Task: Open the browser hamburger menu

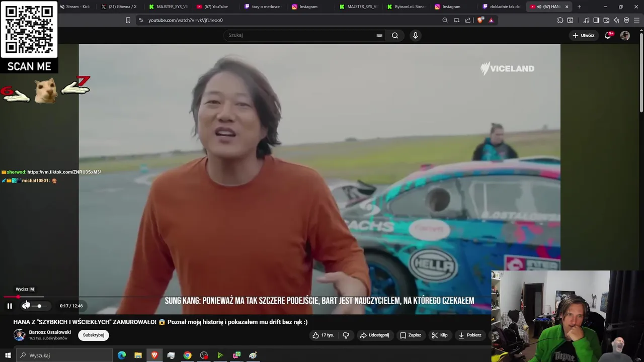Action: click(x=637, y=20)
